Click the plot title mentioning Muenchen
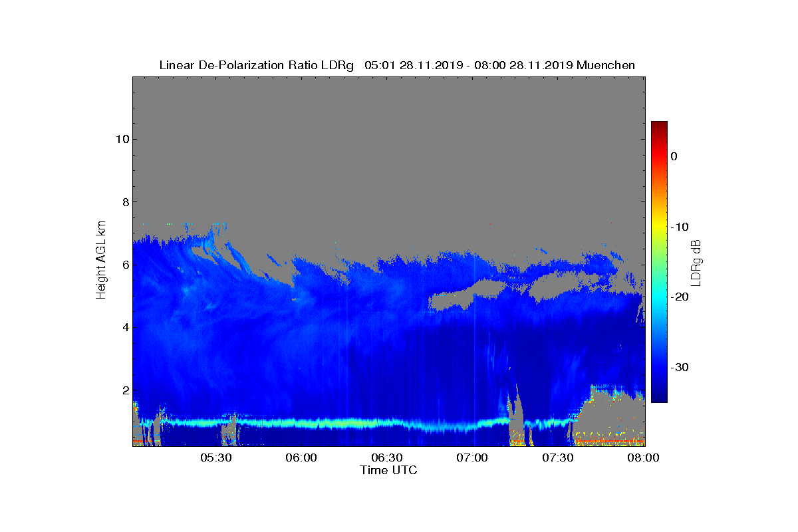This screenshot has height=532, width=798. coord(397,65)
